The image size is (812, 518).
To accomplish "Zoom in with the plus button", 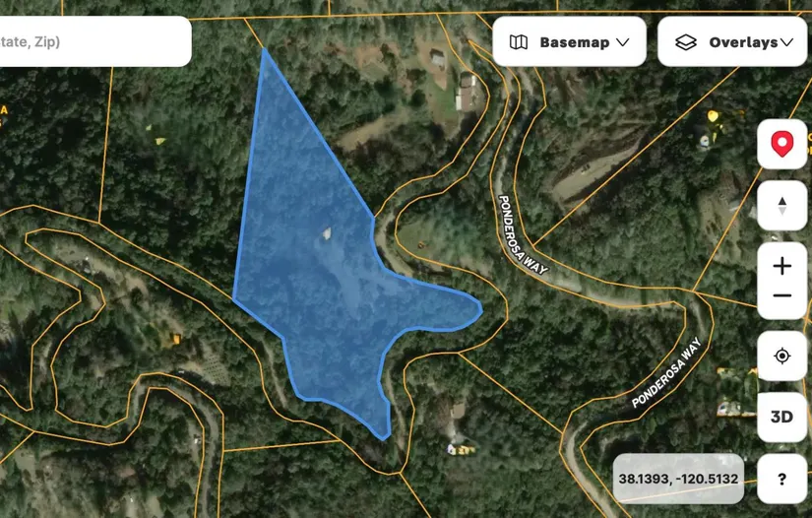I will [781, 266].
